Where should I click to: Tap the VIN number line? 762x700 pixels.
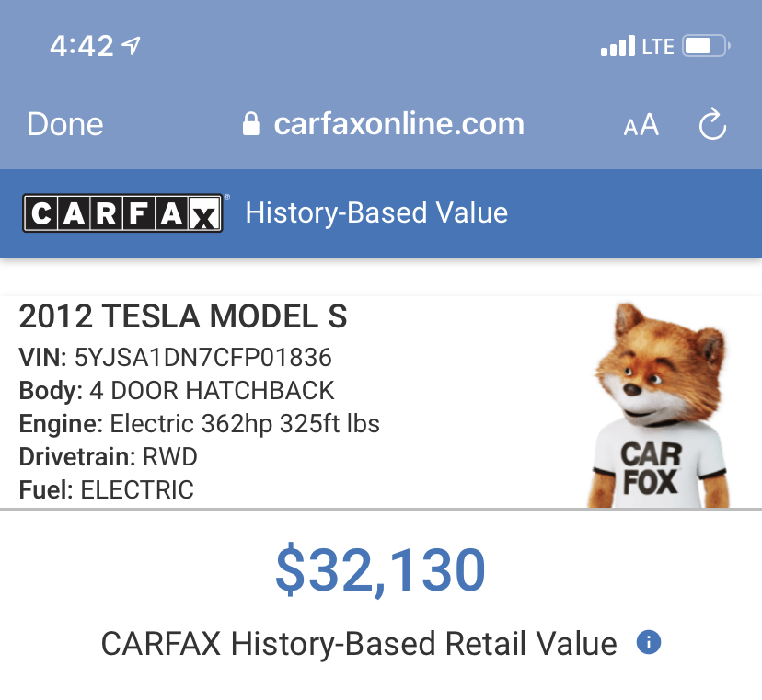point(175,357)
